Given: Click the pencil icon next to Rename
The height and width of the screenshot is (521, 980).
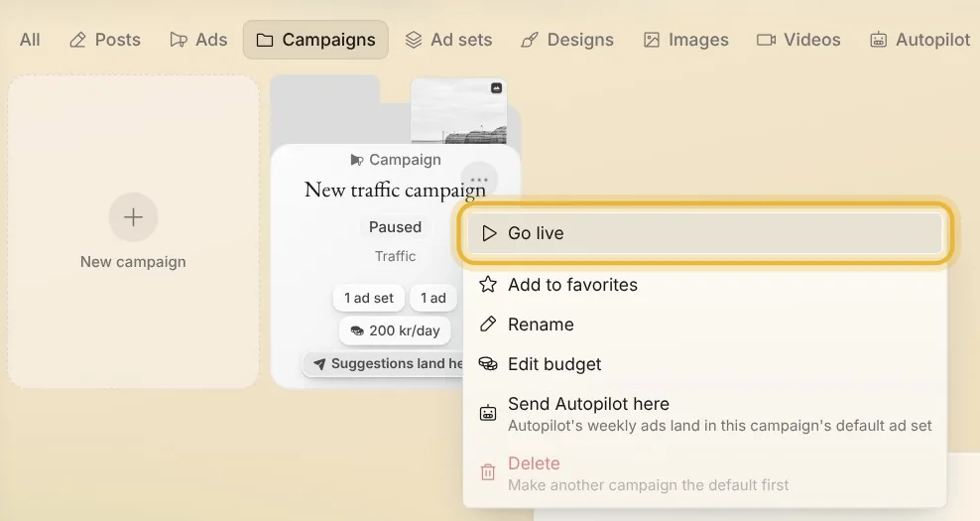Looking at the screenshot, I should [x=488, y=324].
